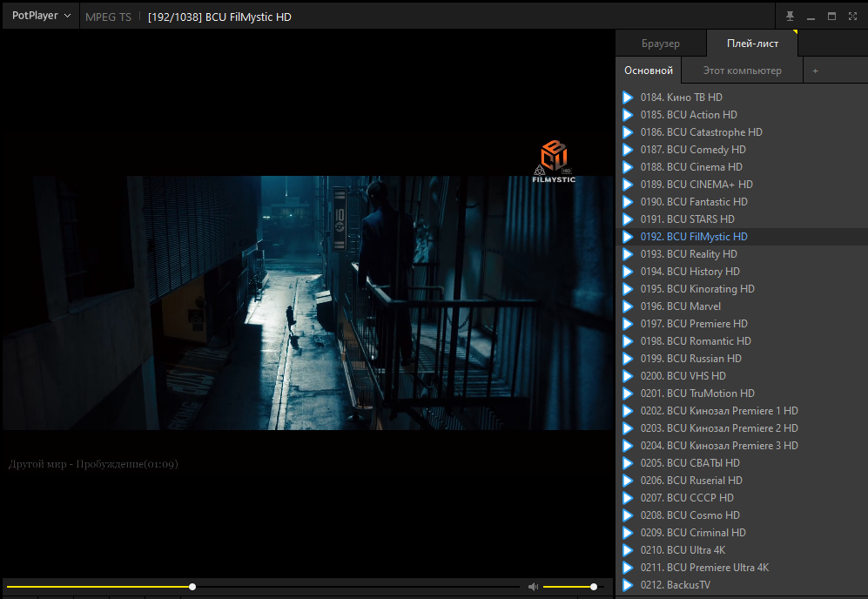Click the play icon beside 0184. Кино ТВ HD

pos(628,98)
